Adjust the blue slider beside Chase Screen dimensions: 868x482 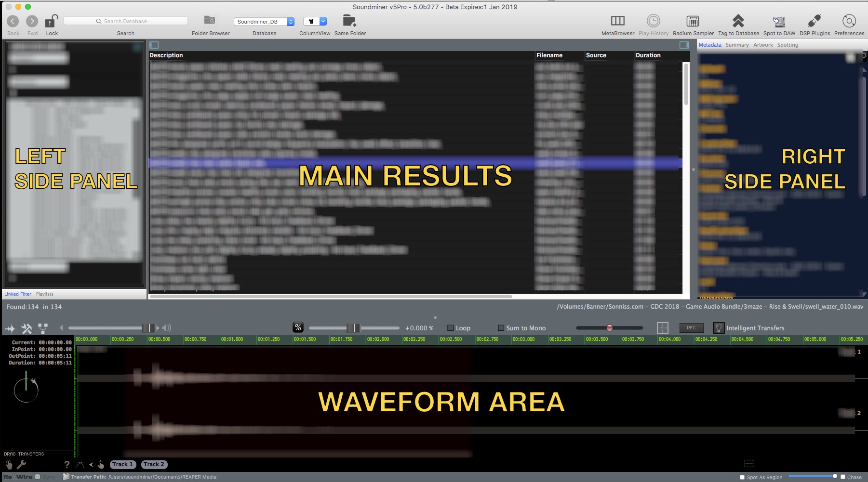(813, 476)
